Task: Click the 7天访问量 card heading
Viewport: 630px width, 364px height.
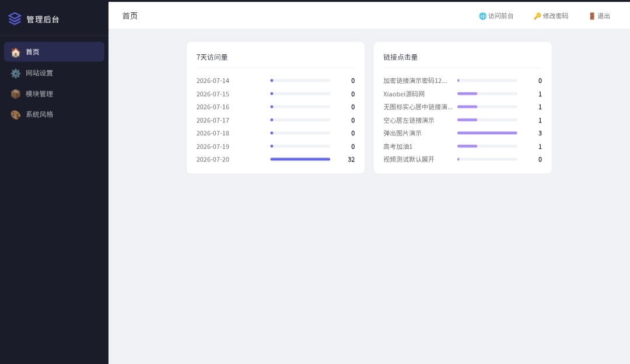Action: pos(212,57)
